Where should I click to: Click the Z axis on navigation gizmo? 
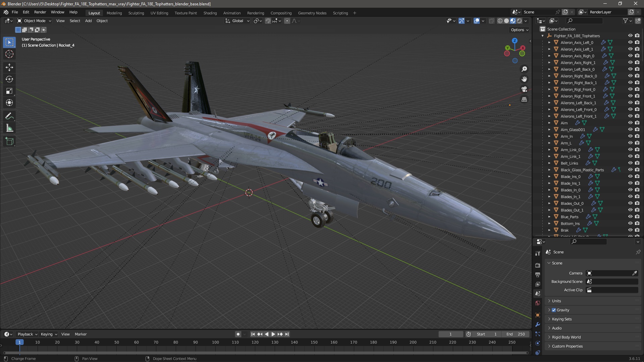pyautogui.click(x=515, y=41)
